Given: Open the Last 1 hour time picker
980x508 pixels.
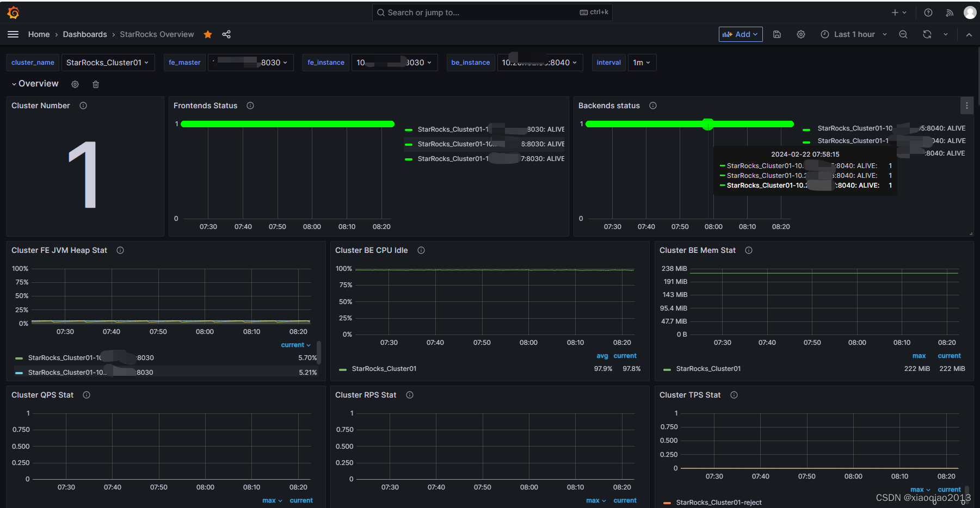Looking at the screenshot, I should pos(854,34).
